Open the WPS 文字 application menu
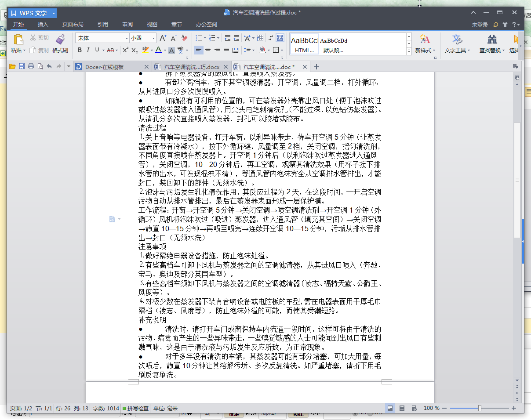Screen dimensions: 531x420 pos(33,13)
